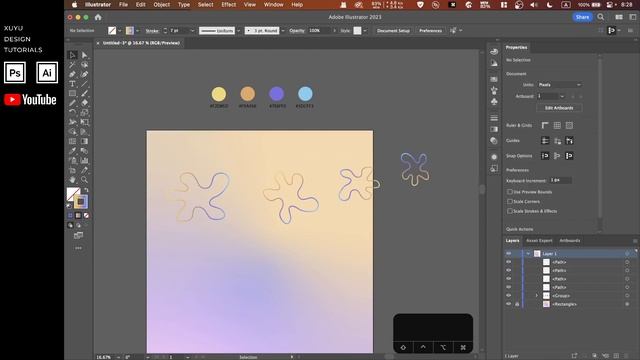Select the Magic Wand tool

[x=72, y=64]
